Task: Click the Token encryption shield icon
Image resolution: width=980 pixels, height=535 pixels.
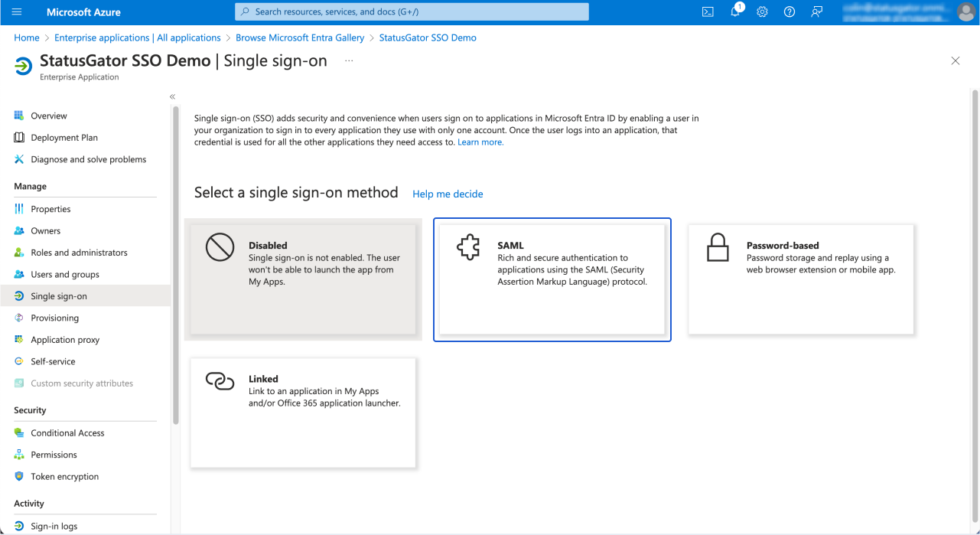Action: [x=19, y=476]
